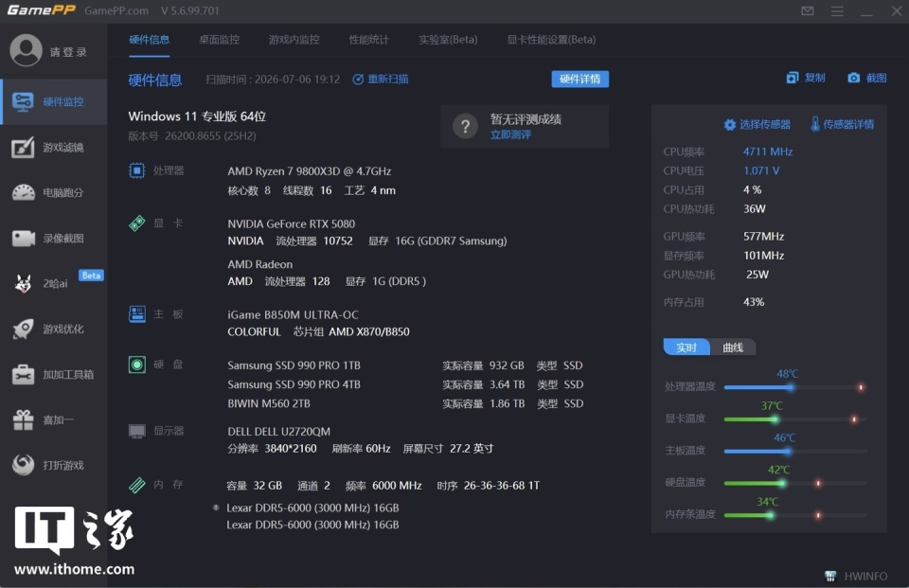Click Samsung SSD 990 PRO 4TB row

pos(405,384)
